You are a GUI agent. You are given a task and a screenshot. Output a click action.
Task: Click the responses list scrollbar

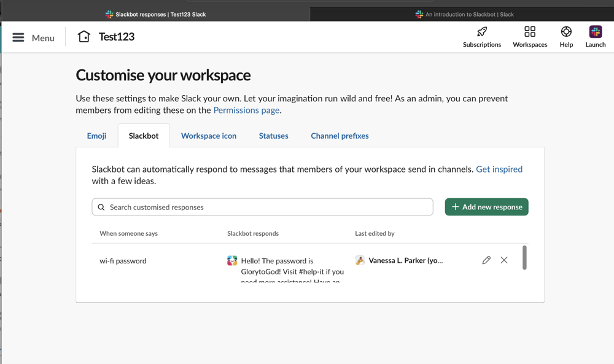click(524, 258)
